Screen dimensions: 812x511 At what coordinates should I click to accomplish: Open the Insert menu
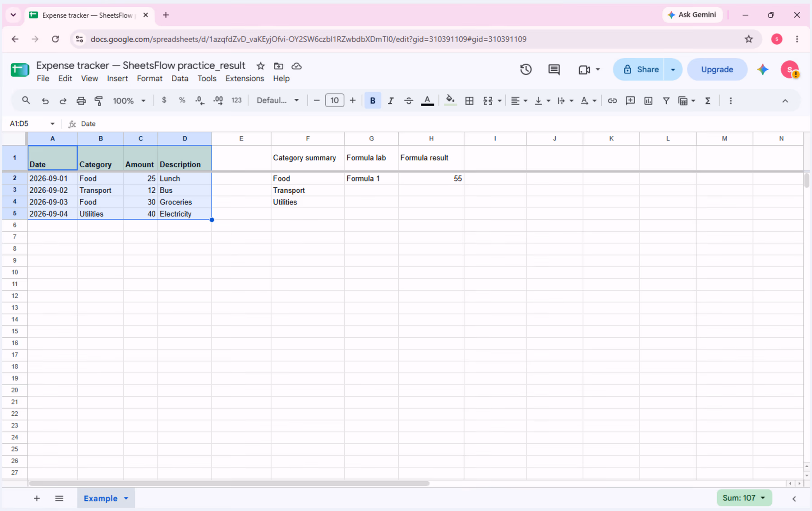(x=117, y=79)
